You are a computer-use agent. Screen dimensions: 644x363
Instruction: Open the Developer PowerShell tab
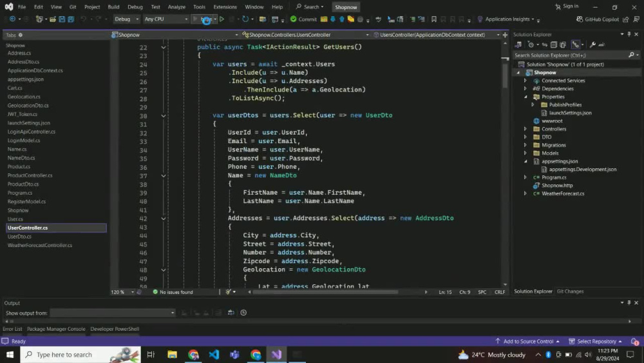115,329
